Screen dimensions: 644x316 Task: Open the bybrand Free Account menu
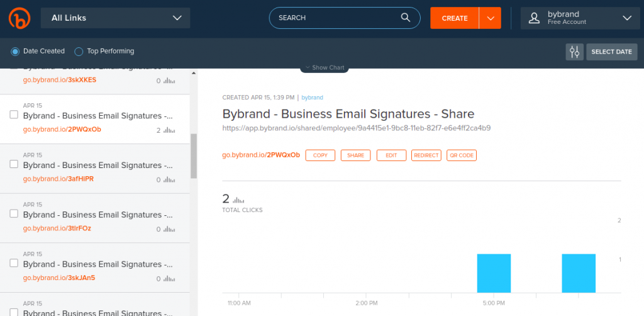tap(580, 18)
